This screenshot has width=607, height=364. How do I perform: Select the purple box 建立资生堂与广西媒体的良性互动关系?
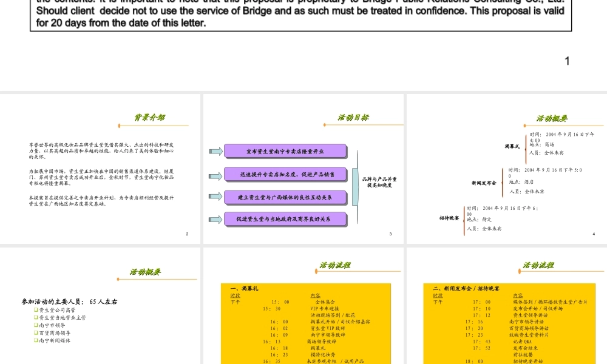[285, 197]
